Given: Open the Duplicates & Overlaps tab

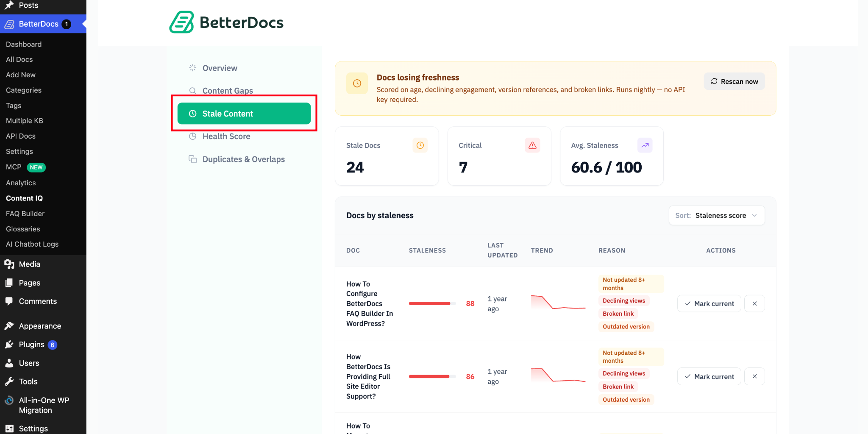Looking at the screenshot, I should click(244, 159).
